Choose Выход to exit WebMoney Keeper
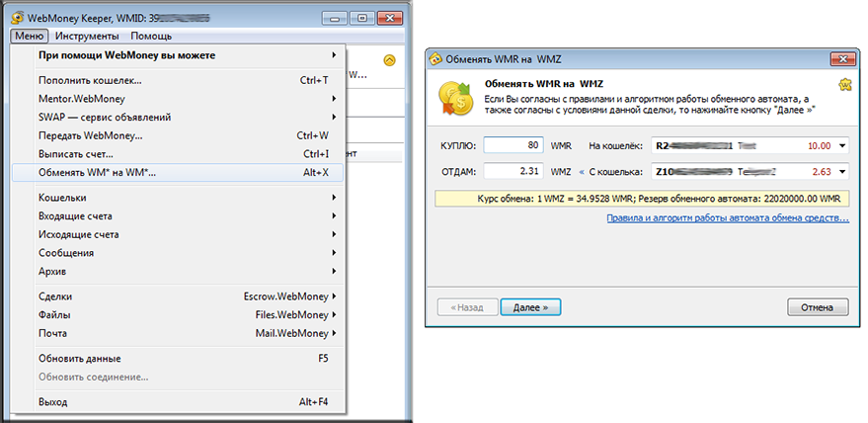The width and height of the screenshot is (868, 423). [177, 402]
